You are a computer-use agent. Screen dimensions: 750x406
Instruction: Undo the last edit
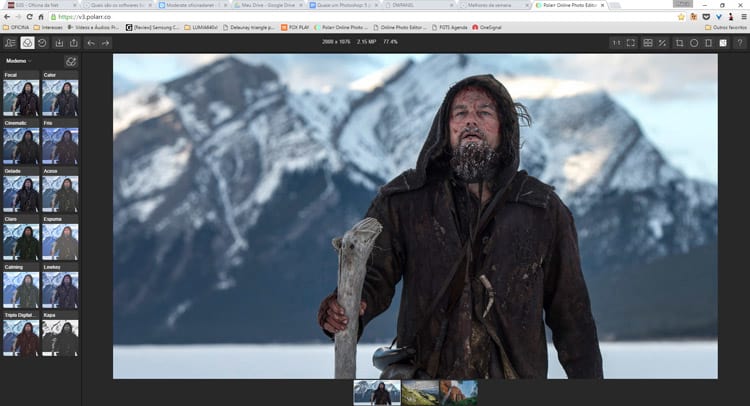coord(91,43)
